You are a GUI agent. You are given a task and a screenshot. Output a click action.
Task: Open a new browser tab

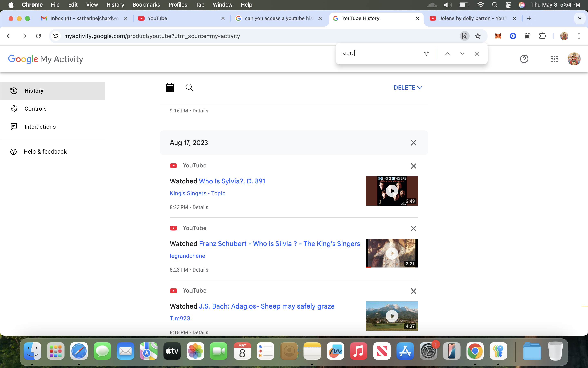point(529,18)
